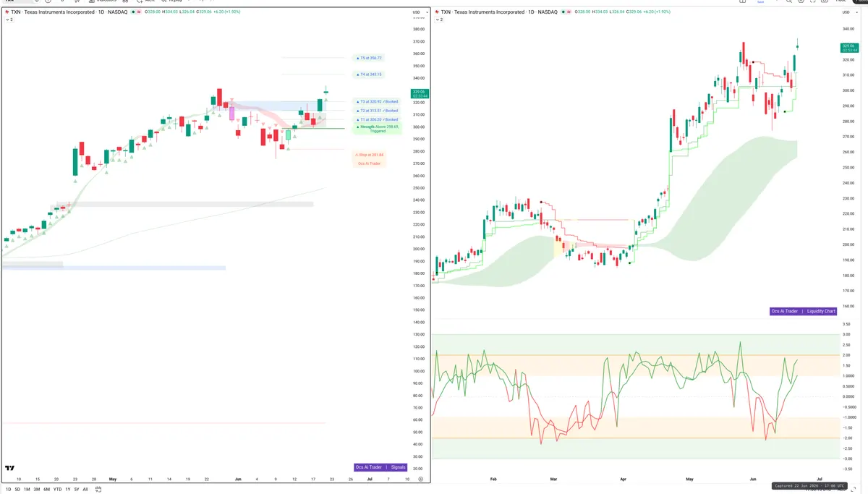This screenshot has width=868, height=494.
Task: Click the orange 'Ocs Ai Trader' label under Stop
Action: [370, 163]
